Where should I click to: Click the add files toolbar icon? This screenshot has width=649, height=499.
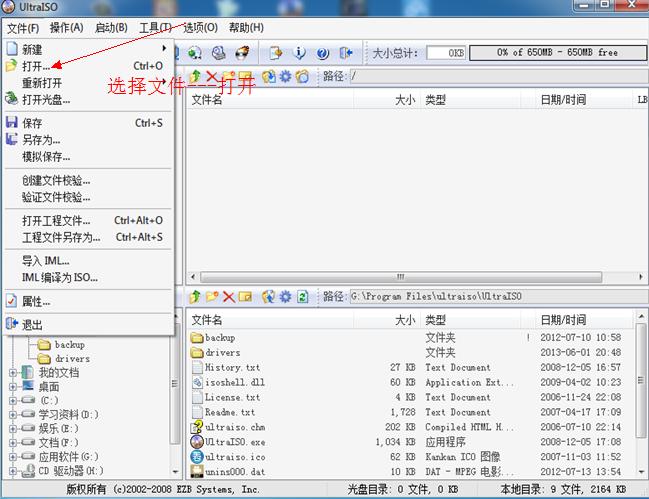[276, 53]
